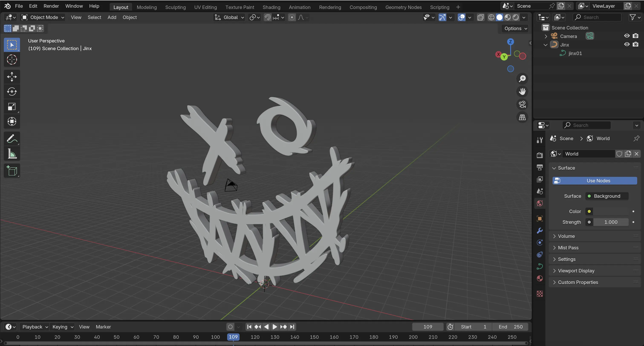644x346 pixels.
Task: Choose the Measure tool
Action: pyautogui.click(x=12, y=154)
